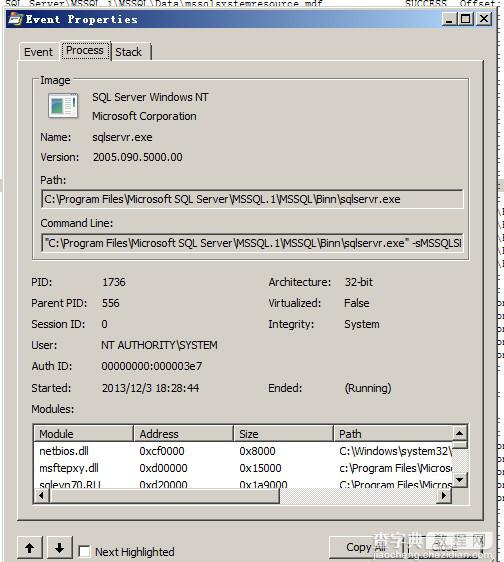Enable the Next Highlighted checkbox
The height and width of the screenshot is (562, 504).
(84, 551)
